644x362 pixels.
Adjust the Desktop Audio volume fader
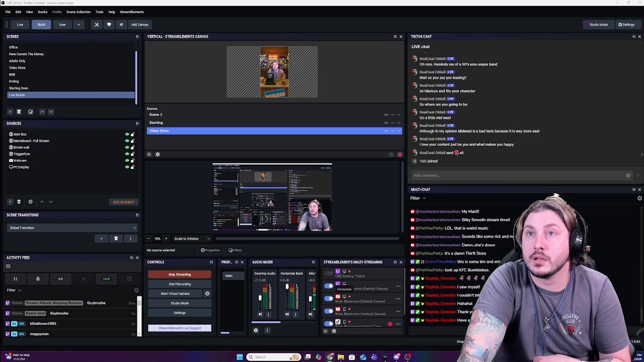(x=260, y=297)
